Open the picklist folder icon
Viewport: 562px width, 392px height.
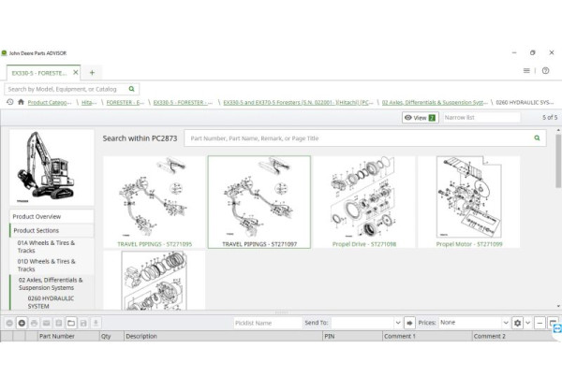(70, 323)
